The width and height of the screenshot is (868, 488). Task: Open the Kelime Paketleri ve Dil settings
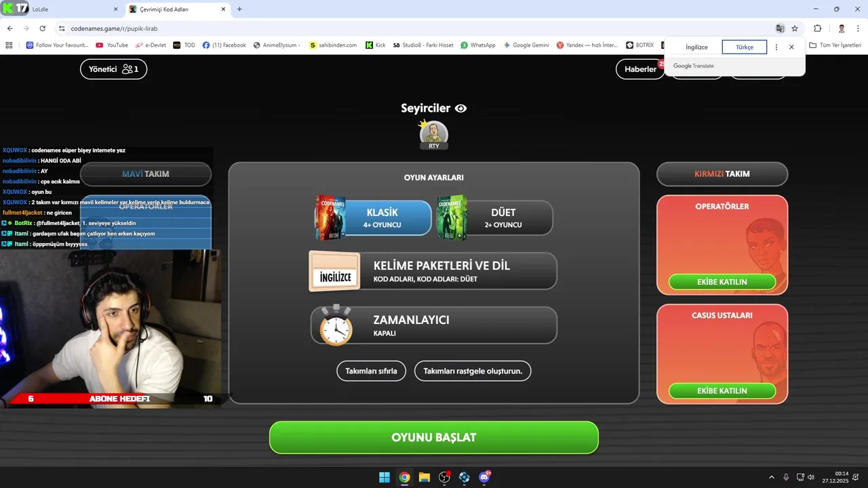tap(433, 271)
